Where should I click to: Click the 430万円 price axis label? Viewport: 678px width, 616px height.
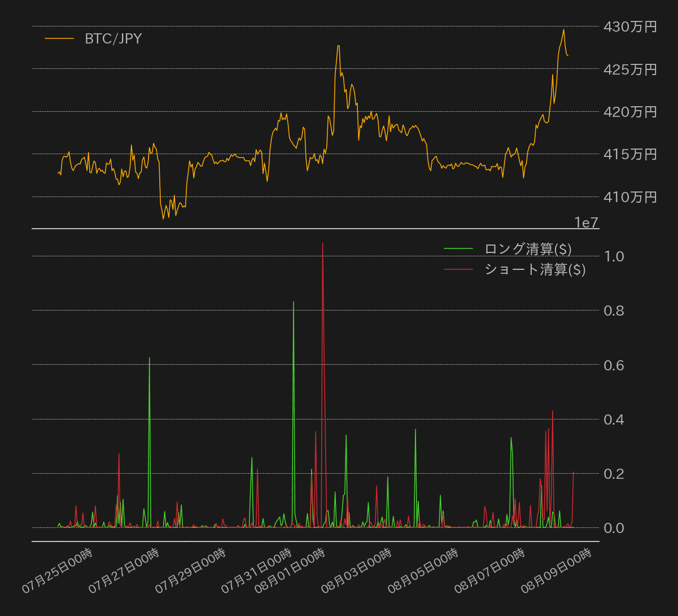coord(630,27)
